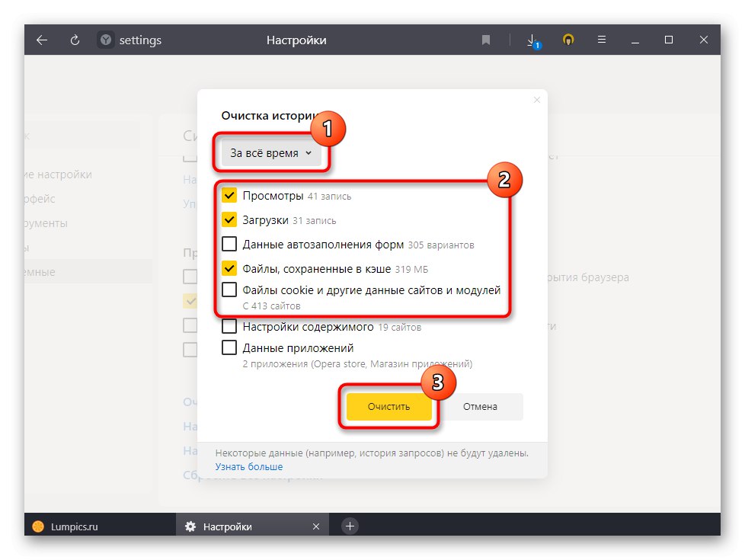The height and width of the screenshot is (560, 745).
Task: Open the yellow Protect extension icon
Action: click(568, 40)
